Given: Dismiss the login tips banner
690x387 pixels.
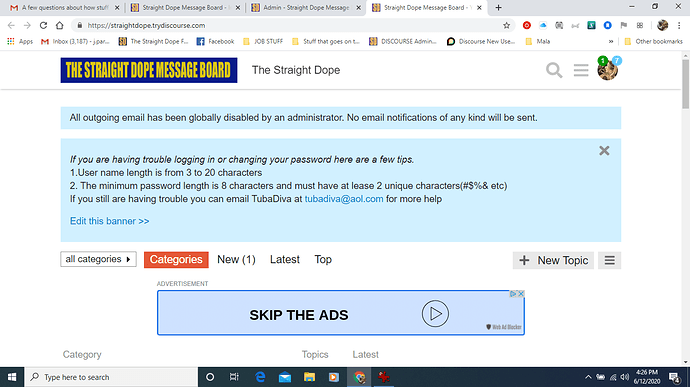Looking at the screenshot, I should (x=604, y=151).
